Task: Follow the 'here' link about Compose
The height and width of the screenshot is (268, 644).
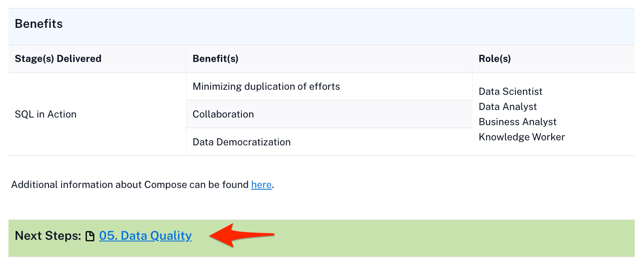Action: coord(261,185)
